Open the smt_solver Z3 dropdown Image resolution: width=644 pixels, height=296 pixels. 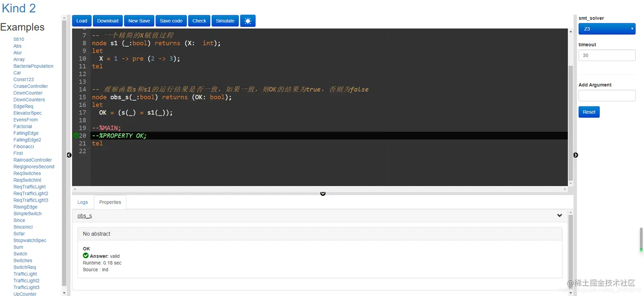coord(607,29)
